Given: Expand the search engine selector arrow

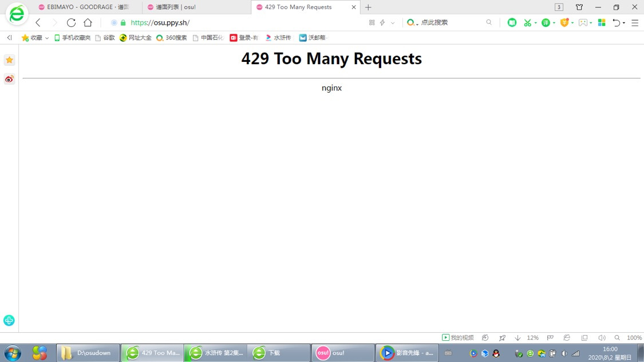Looking at the screenshot, I should click(417, 24).
